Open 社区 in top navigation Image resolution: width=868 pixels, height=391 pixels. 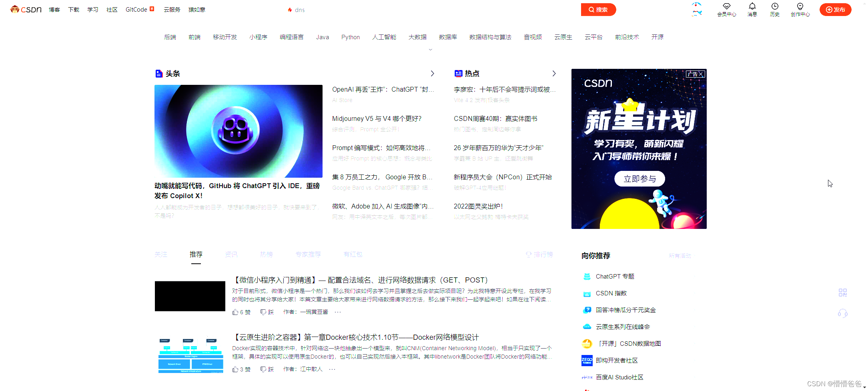click(x=112, y=10)
